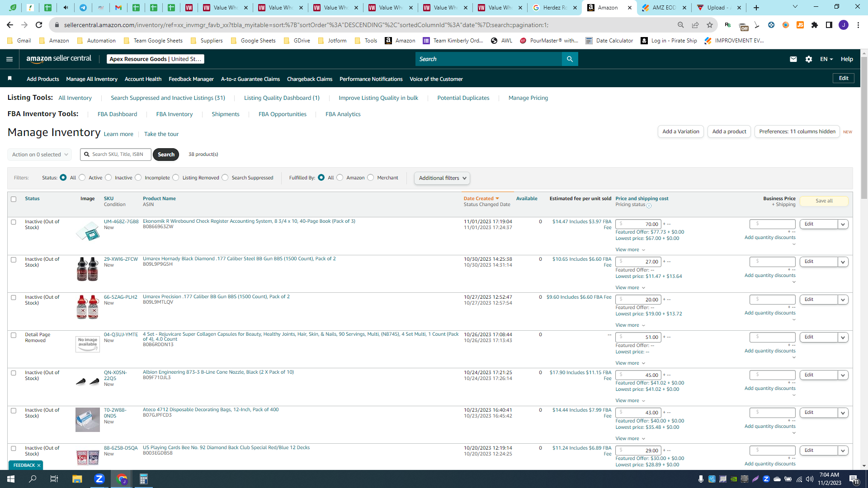
Task: Open the Calculator app in the taskbar
Action: tap(144, 479)
